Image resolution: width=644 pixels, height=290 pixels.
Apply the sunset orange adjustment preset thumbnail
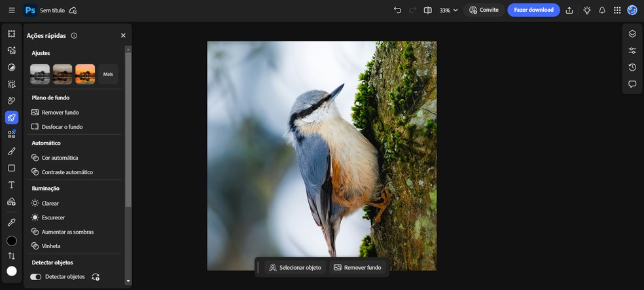(85, 74)
